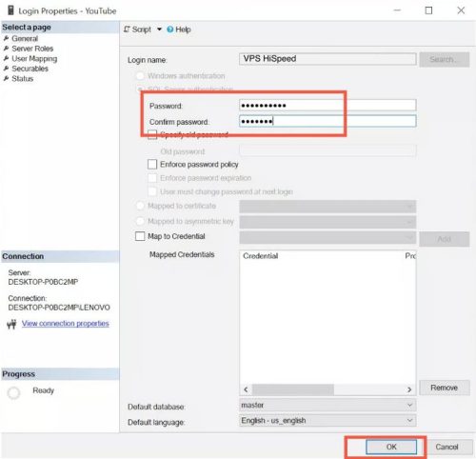Check the Specify old password checkbox
This screenshot has width=476, height=459.
tap(152, 134)
